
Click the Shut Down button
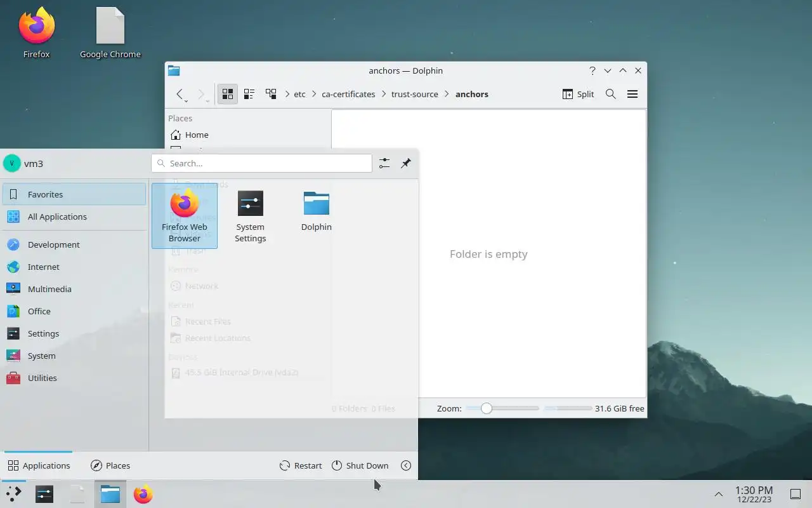coord(360,465)
